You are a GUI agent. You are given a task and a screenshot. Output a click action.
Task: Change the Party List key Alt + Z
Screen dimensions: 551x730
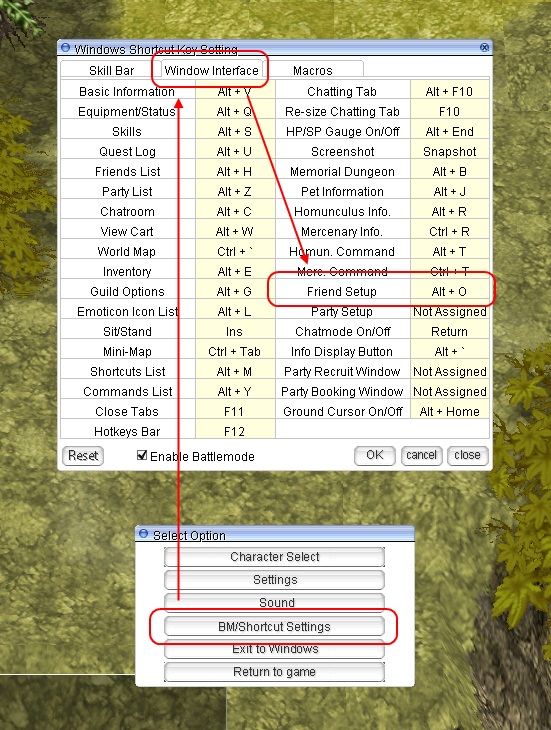[235, 191]
